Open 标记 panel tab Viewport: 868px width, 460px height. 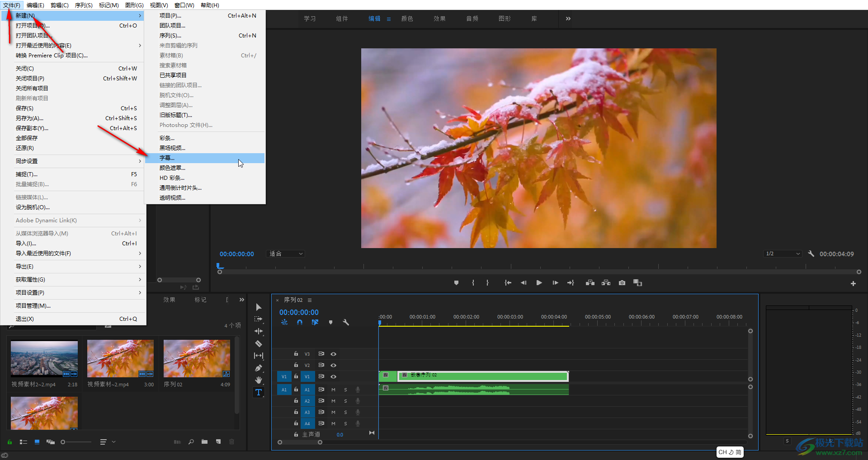(x=200, y=300)
